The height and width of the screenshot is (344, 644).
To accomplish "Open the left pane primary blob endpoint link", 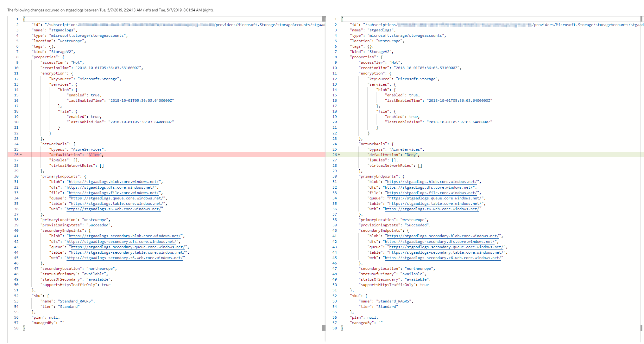I will pos(114,182).
